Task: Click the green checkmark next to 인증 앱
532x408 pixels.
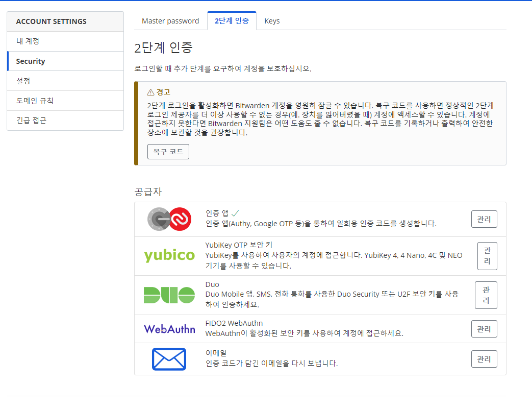Action: click(235, 213)
